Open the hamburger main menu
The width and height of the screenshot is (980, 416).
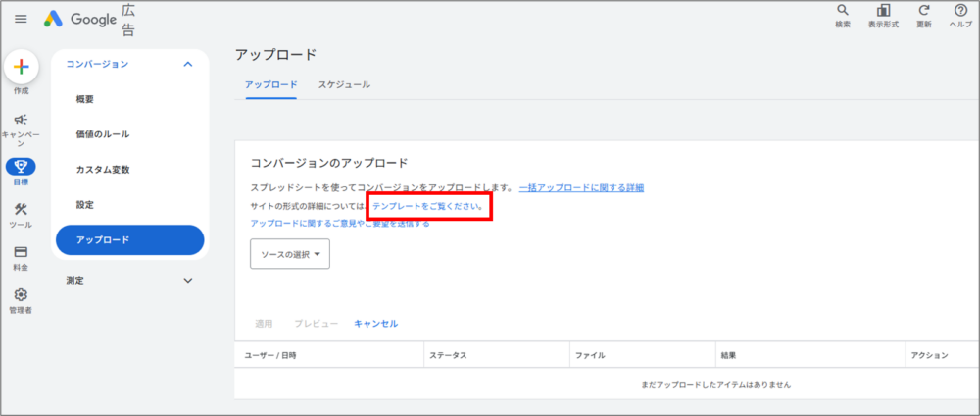click(21, 19)
